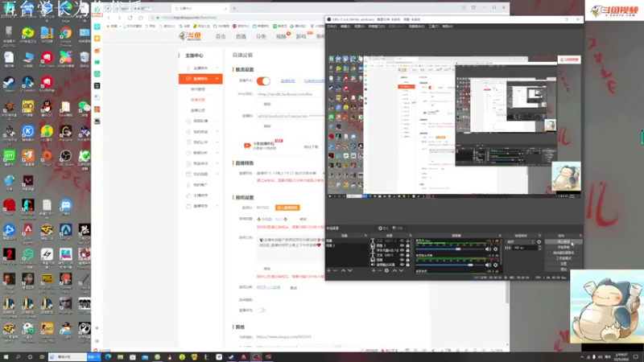Move selected scene down in OBS
Viewport: 644px width, 362px height.
point(350,270)
